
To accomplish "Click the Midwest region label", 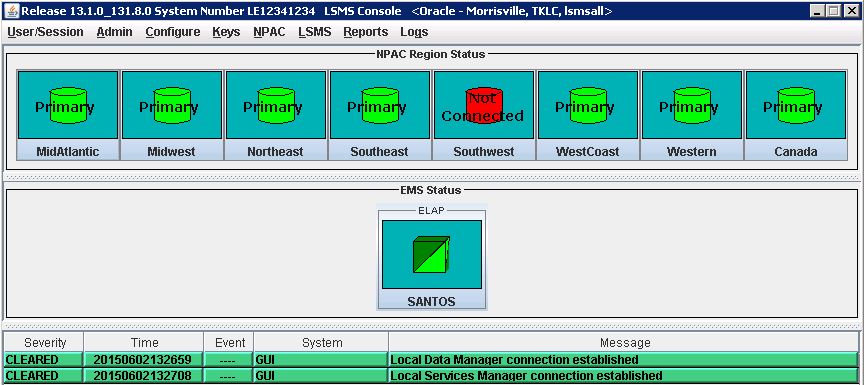I will [x=171, y=151].
